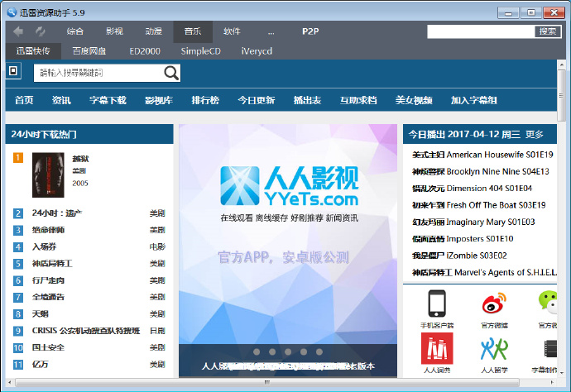Click the refresh icon in toolbar
Viewport: 571px width, 392px height.
(x=40, y=31)
